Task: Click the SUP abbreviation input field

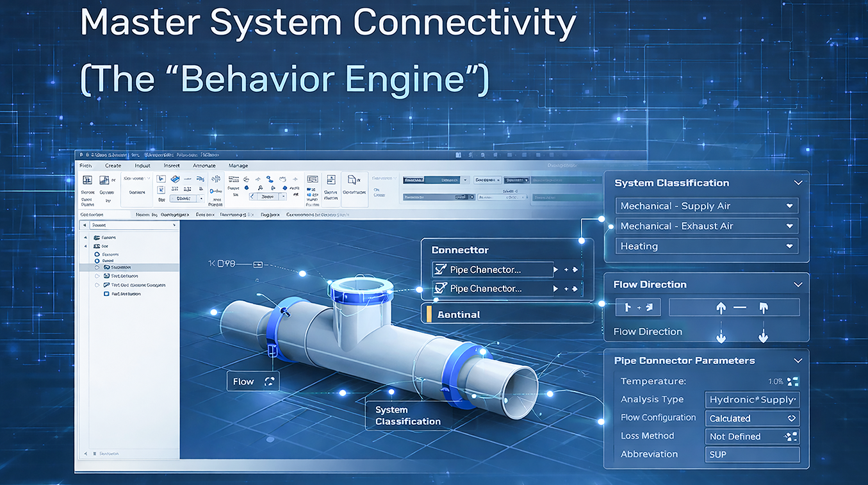Action: pos(752,454)
